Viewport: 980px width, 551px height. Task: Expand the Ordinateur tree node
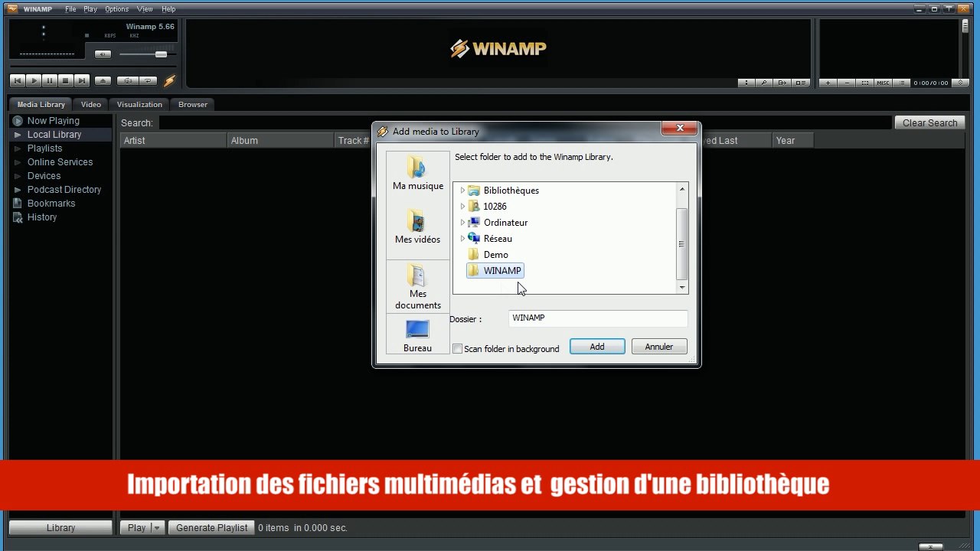(462, 223)
